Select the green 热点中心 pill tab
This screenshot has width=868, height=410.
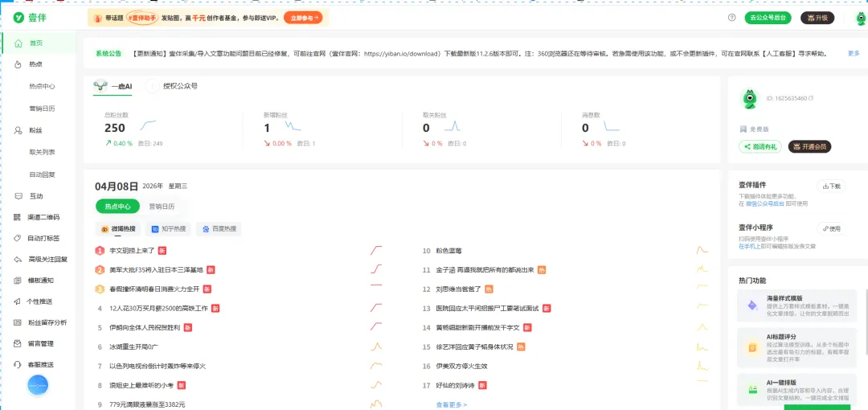118,206
